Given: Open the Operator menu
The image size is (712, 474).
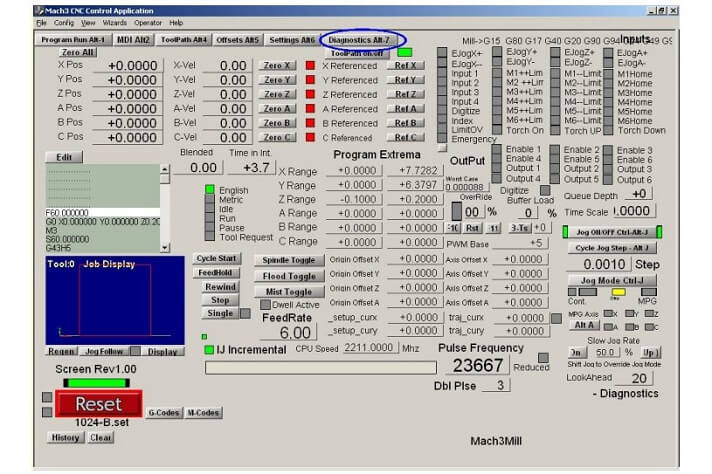Looking at the screenshot, I should coord(148,23).
